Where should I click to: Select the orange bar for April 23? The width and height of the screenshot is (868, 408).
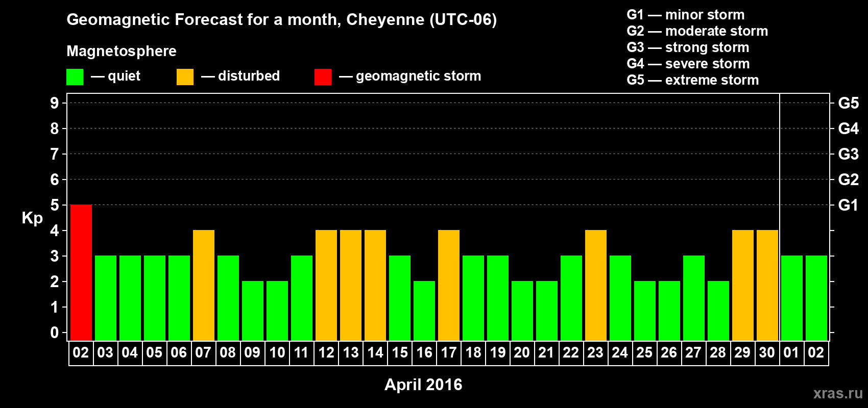[x=596, y=286]
